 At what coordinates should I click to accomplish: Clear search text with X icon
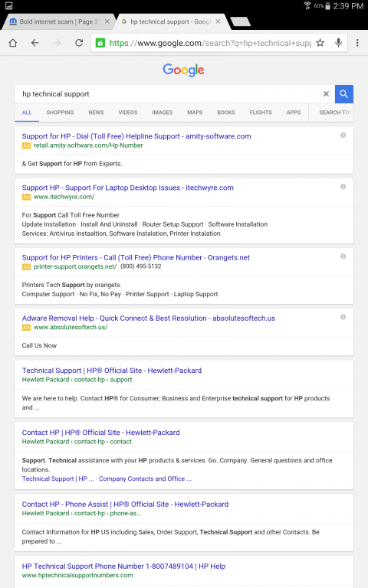click(326, 93)
